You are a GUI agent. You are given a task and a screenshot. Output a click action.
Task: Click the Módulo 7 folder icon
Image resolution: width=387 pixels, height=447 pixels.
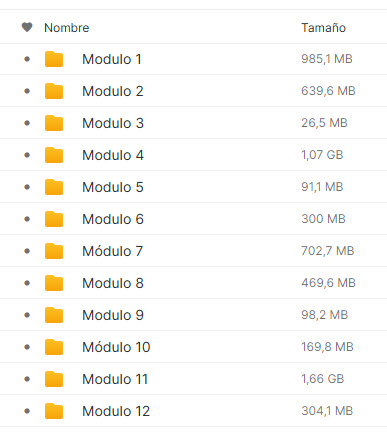pyautogui.click(x=54, y=251)
